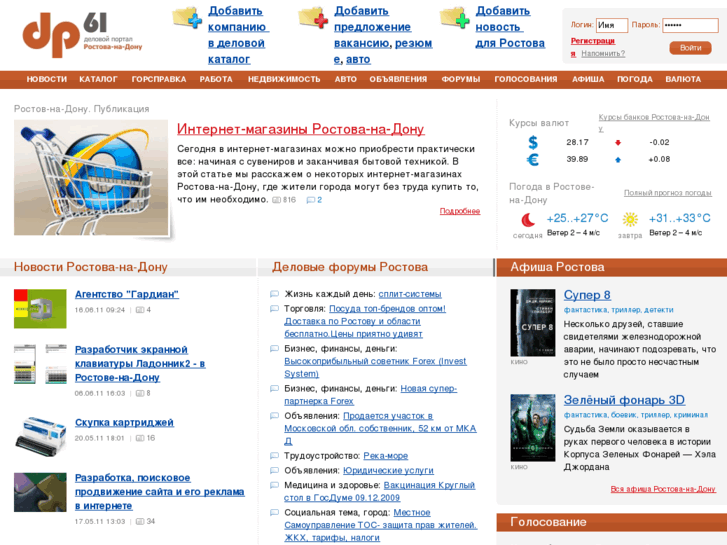
Task: Focus the password input field
Action: click(x=689, y=25)
